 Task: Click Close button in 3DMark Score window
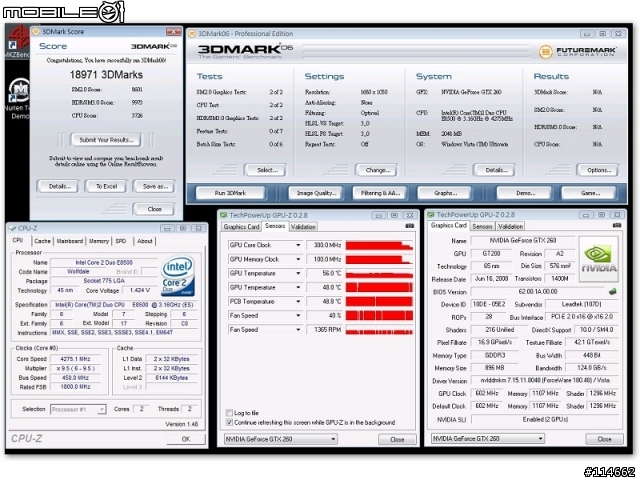point(154,209)
